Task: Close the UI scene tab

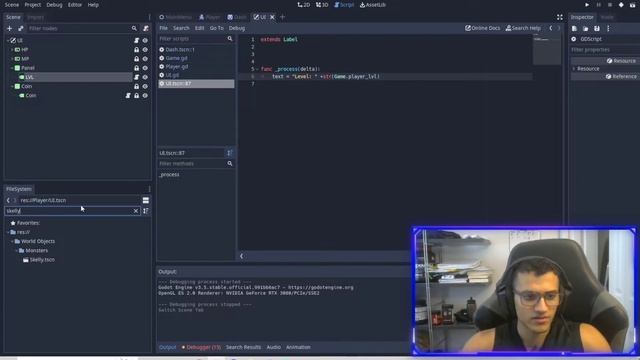Action: tap(272, 17)
